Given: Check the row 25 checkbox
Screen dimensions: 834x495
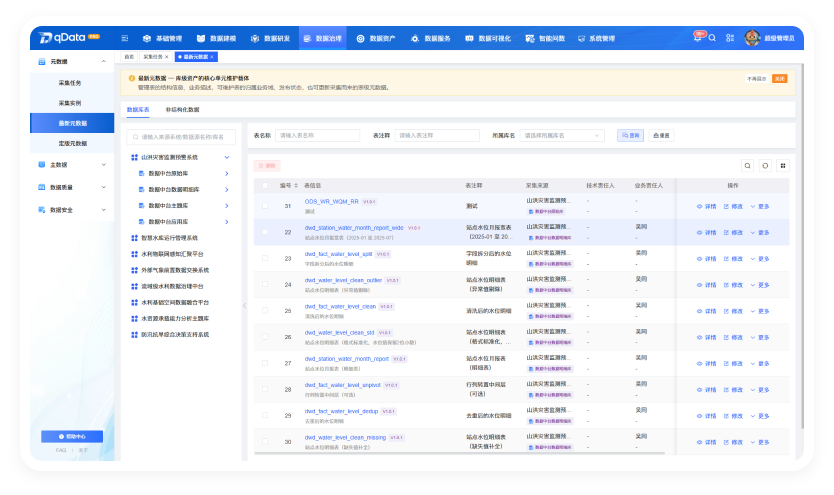Looking at the screenshot, I should click(x=265, y=311).
